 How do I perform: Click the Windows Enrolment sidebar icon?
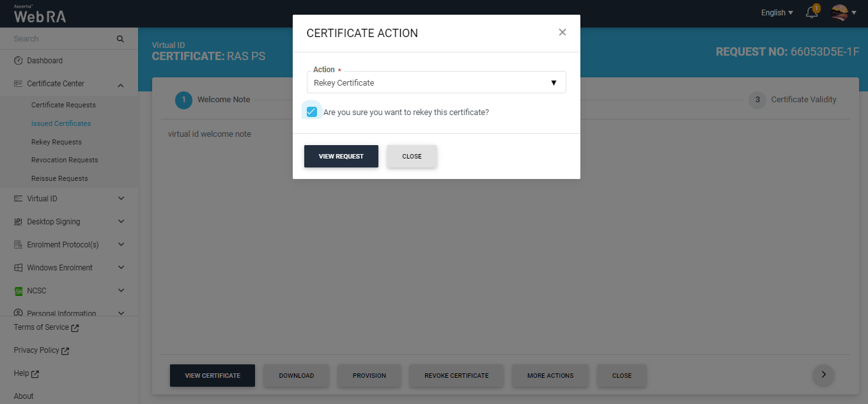tap(18, 268)
